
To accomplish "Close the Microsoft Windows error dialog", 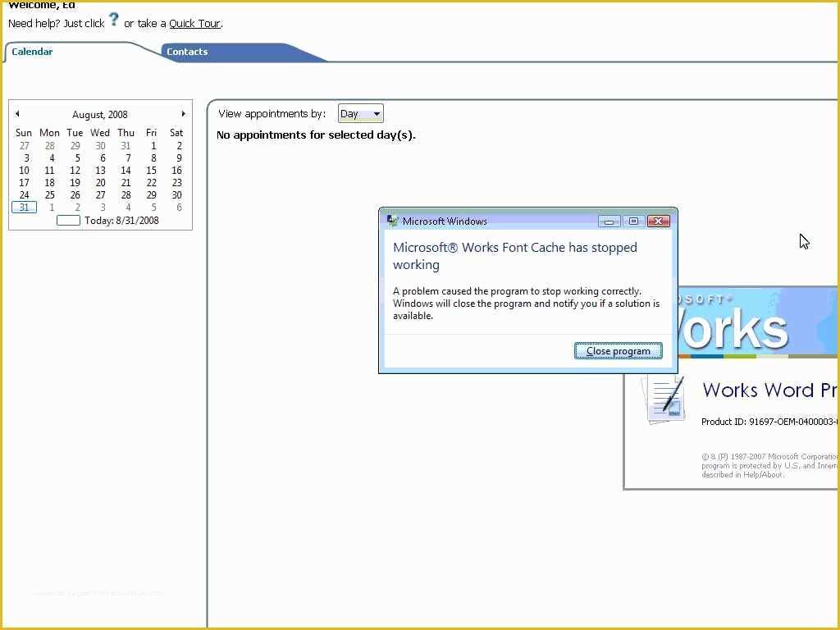I will click(x=659, y=221).
